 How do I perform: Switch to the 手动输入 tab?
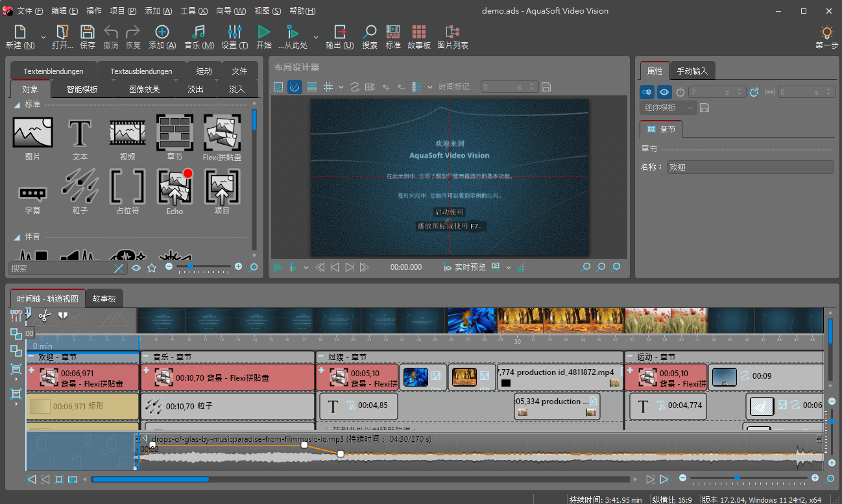click(x=692, y=71)
